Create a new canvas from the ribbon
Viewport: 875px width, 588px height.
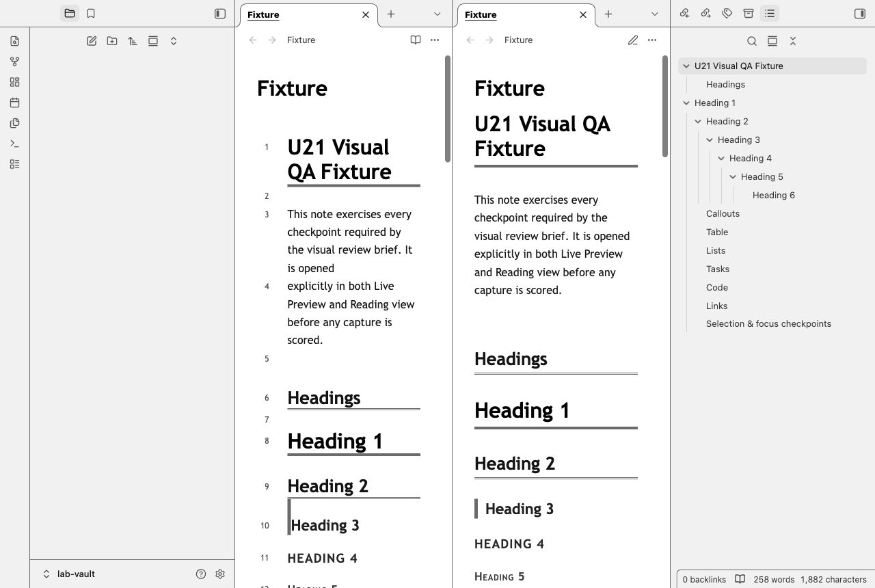click(x=14, y=82)
